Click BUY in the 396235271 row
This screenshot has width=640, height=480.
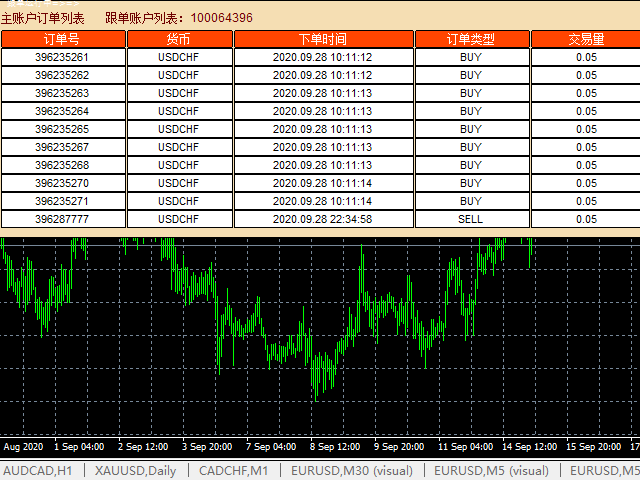(471, 201)
